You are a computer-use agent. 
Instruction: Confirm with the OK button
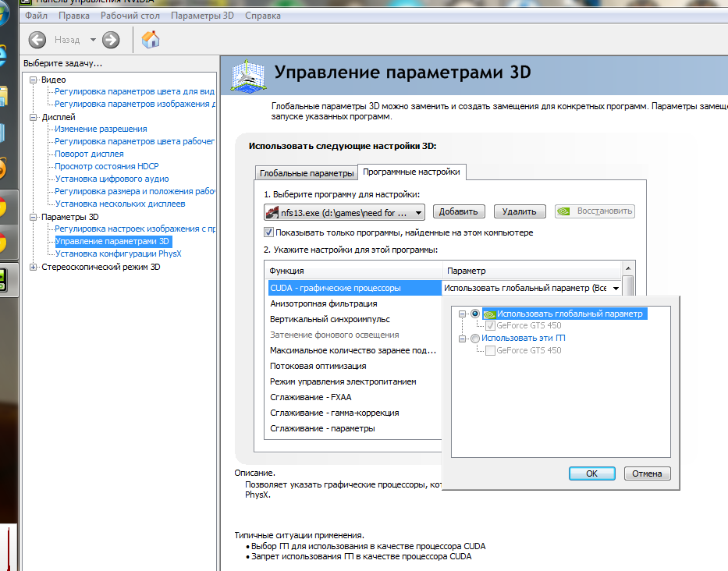[x=592, y=473]
